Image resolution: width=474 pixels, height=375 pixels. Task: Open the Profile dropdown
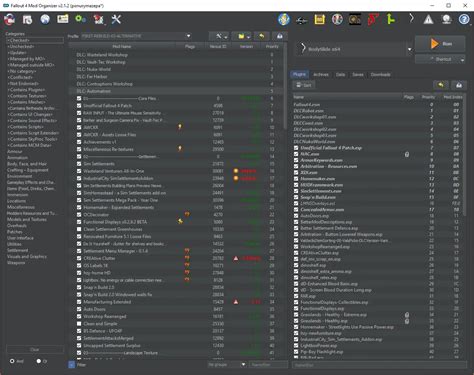tap(136, 36)
